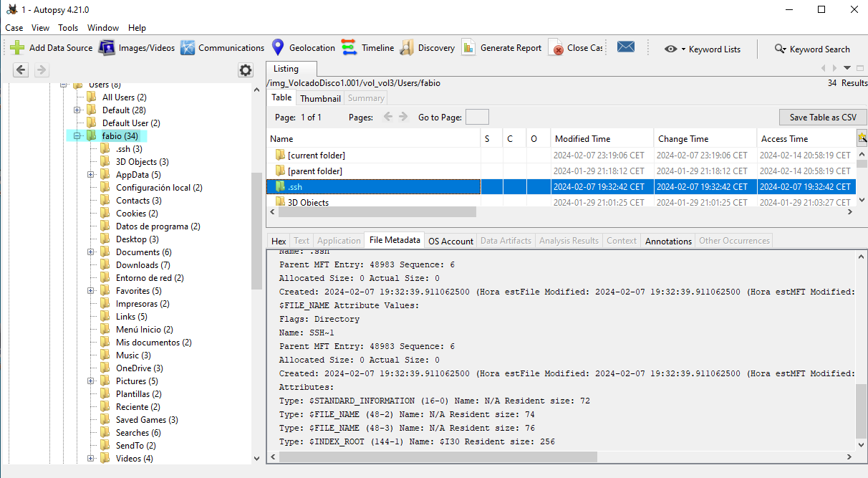This screenshot has height=478, width=868.
Task: Open tree view settings gear
Action: tap(246, 70)
